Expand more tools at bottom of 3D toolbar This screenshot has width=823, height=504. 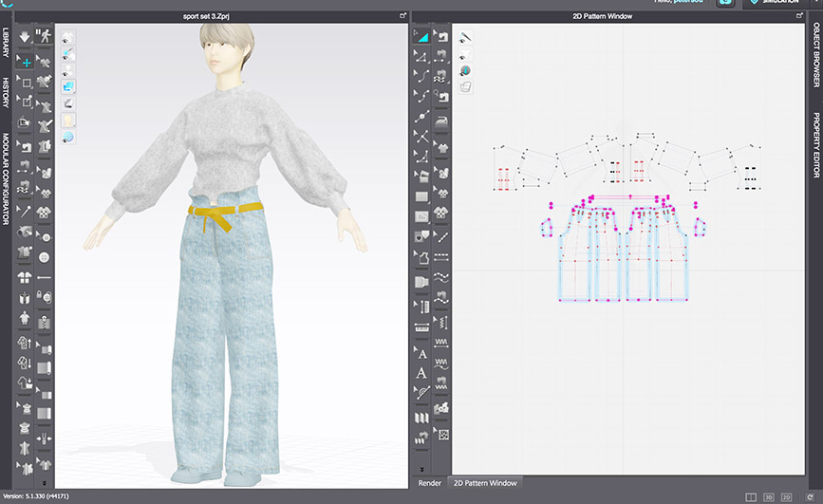[x=45, y=483]
